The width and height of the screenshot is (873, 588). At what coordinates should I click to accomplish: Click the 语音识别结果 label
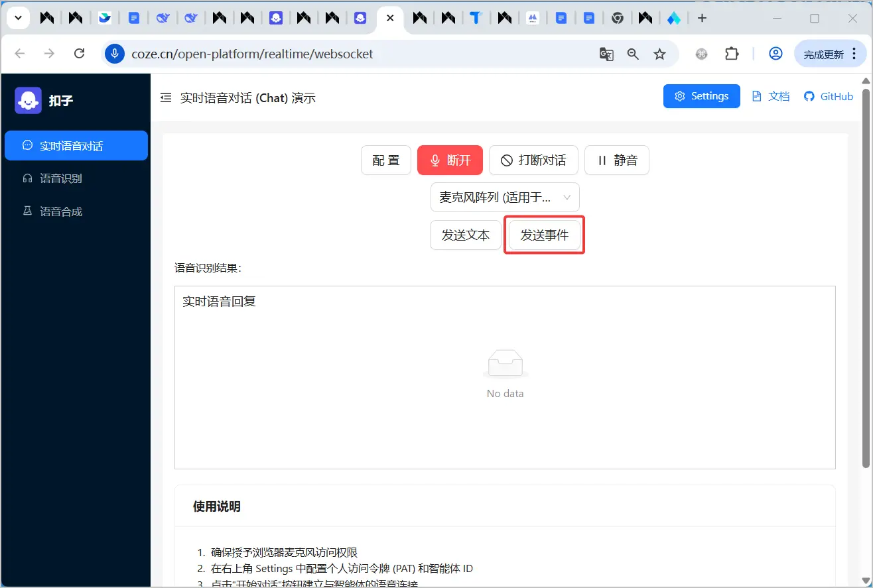(208, 268)
